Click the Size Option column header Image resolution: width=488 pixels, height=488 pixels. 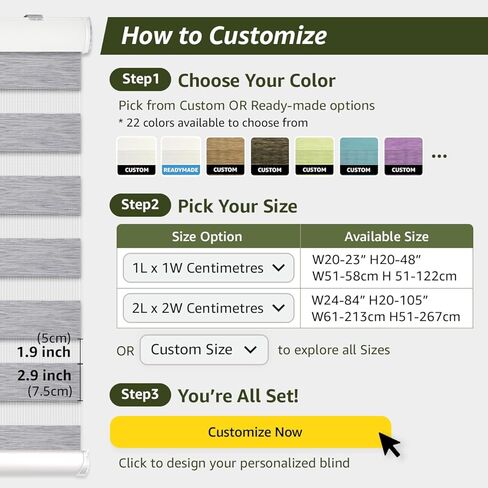tap(208, 236)
